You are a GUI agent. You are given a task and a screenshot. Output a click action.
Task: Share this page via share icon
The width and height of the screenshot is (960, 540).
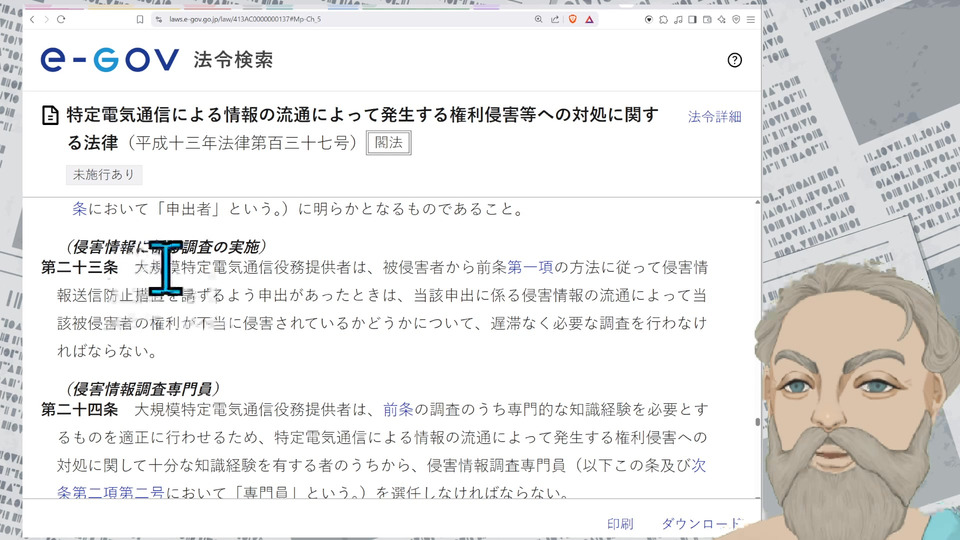click(555, 20)
